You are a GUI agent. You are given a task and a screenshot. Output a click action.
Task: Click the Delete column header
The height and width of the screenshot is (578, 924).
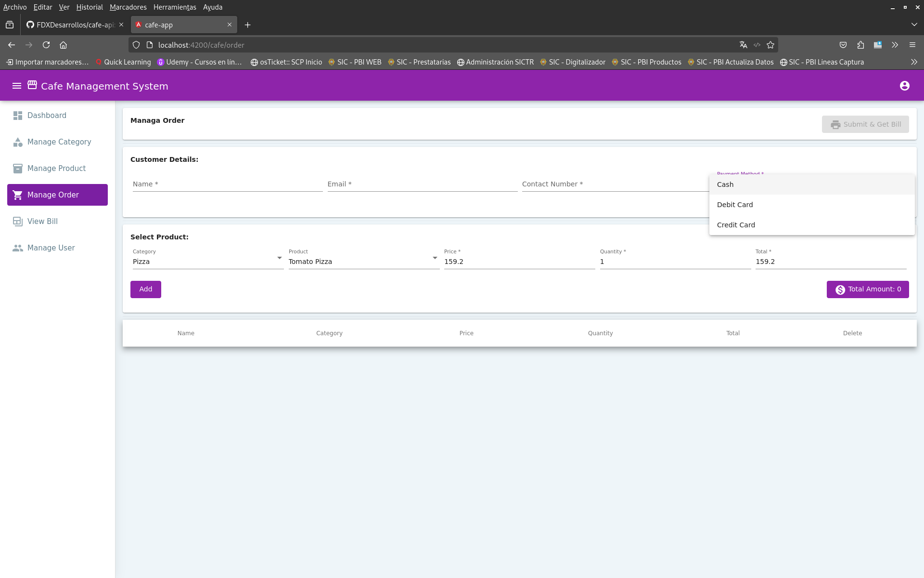(x=852, y=333)
